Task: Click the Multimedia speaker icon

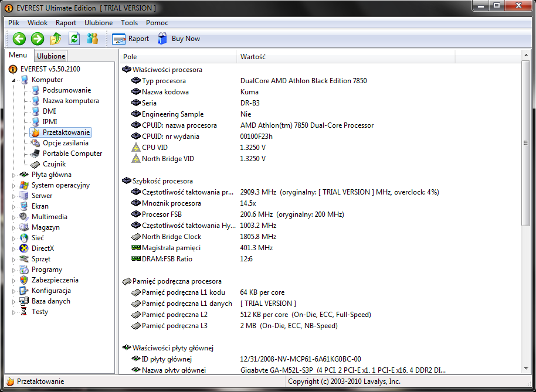Action: (24, 217)
